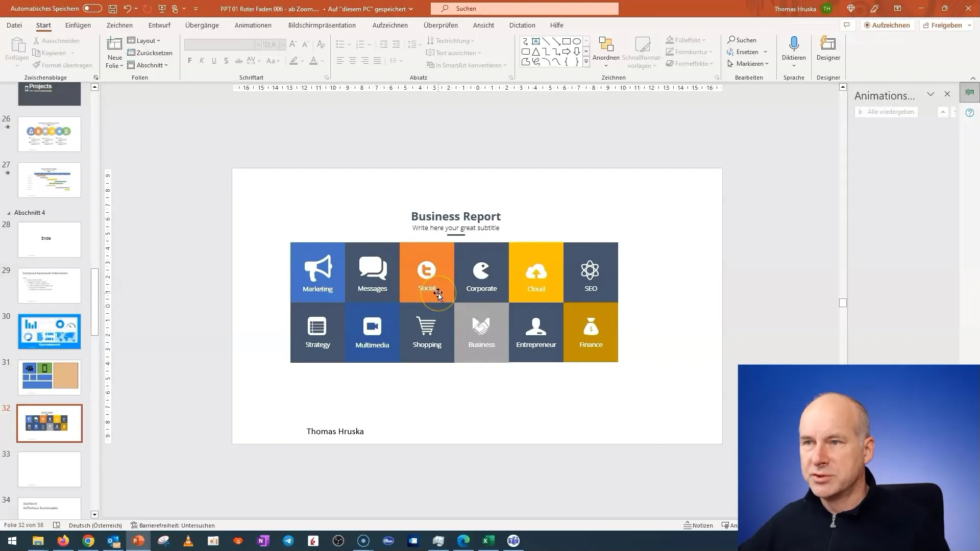Select the Animationen ribbon tab
Screen dimensions: 980x551
pyautogui.click(x=254, y=25)
